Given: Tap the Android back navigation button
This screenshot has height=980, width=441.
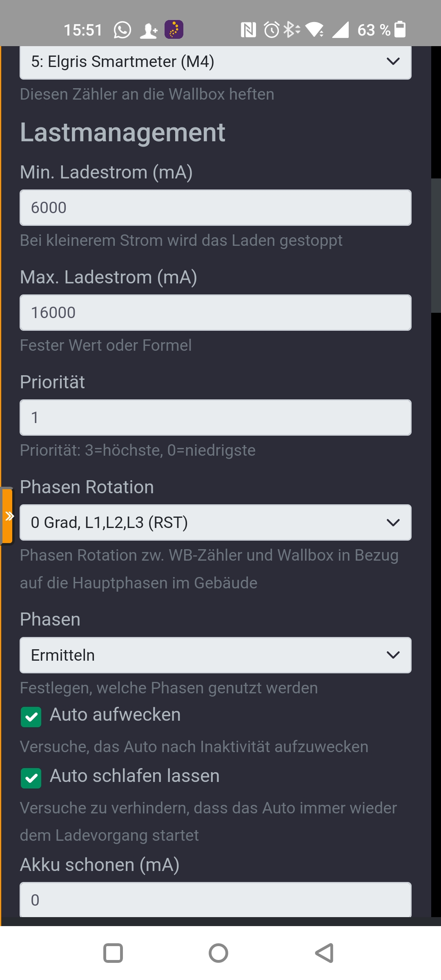Looking at the screenshot, I should [325, 953].
